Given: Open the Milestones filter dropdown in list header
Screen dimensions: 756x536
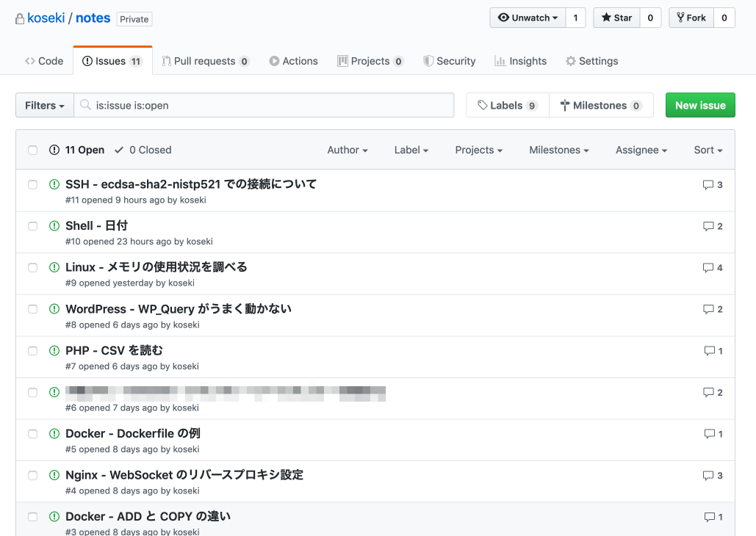Looking at the screenshot, I should coord(559,150).
